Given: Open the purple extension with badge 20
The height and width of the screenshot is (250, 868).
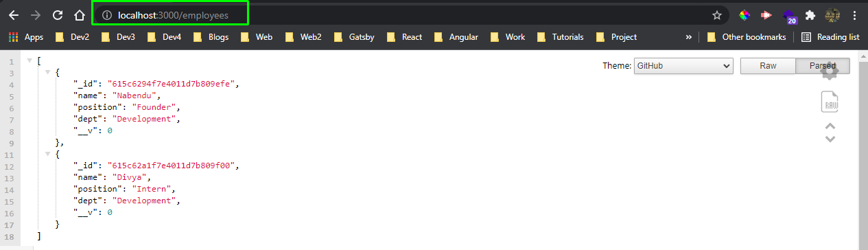Looking at the screenshot, I should coord(789,16).
